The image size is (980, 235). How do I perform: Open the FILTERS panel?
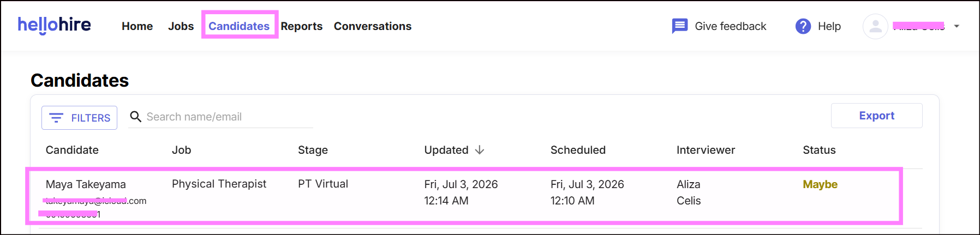(x=79, y=118)
